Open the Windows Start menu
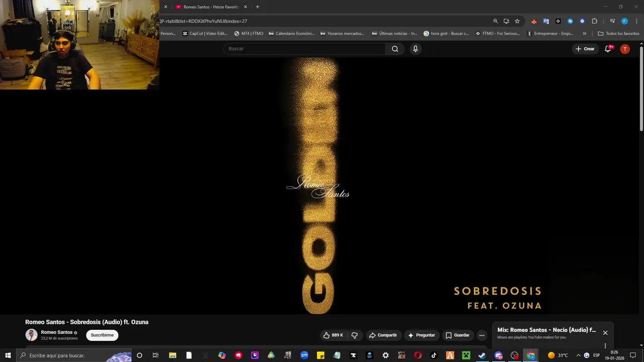 point(8,355)
